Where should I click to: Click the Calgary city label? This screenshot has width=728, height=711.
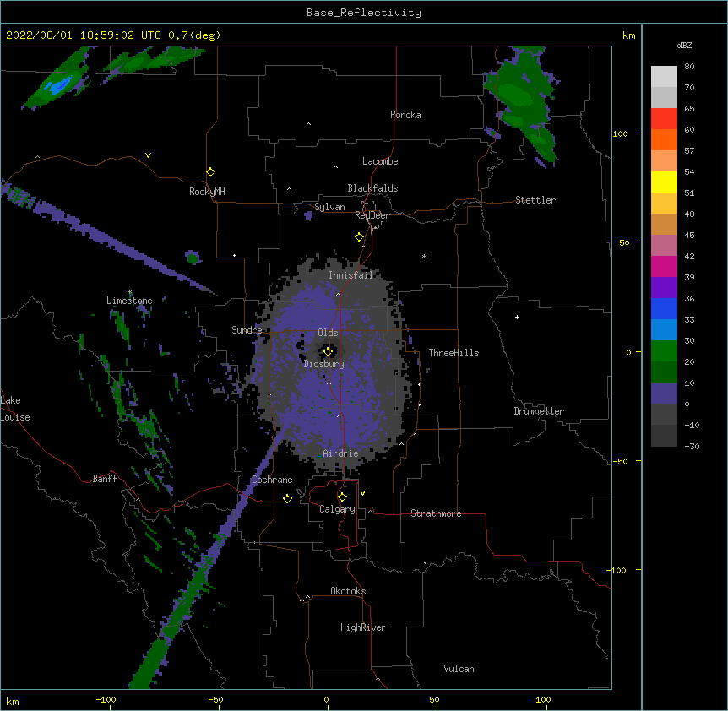click(x=337, y=509)
